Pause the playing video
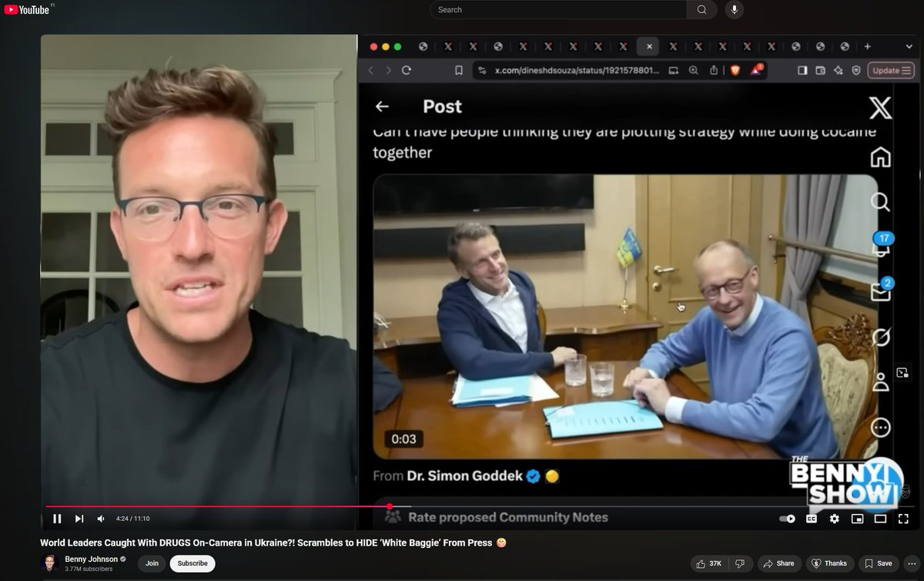Image resolution: width=924 pixels, height=581 pixels. (x=57, y=519)
